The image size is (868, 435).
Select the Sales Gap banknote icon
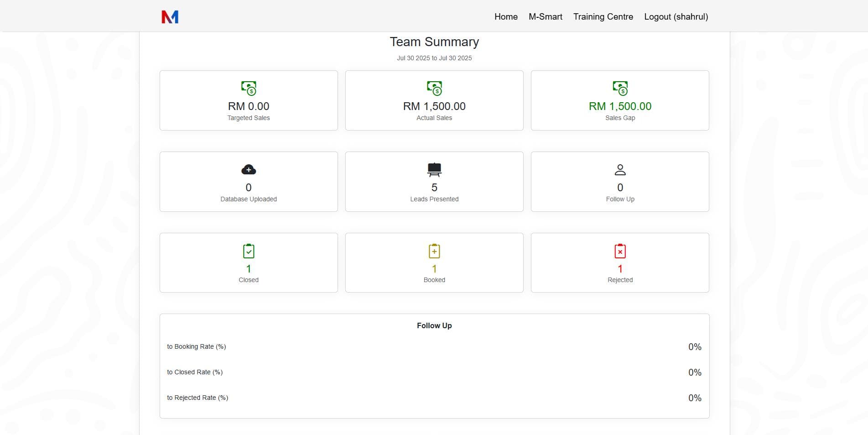tap(620, 88)
